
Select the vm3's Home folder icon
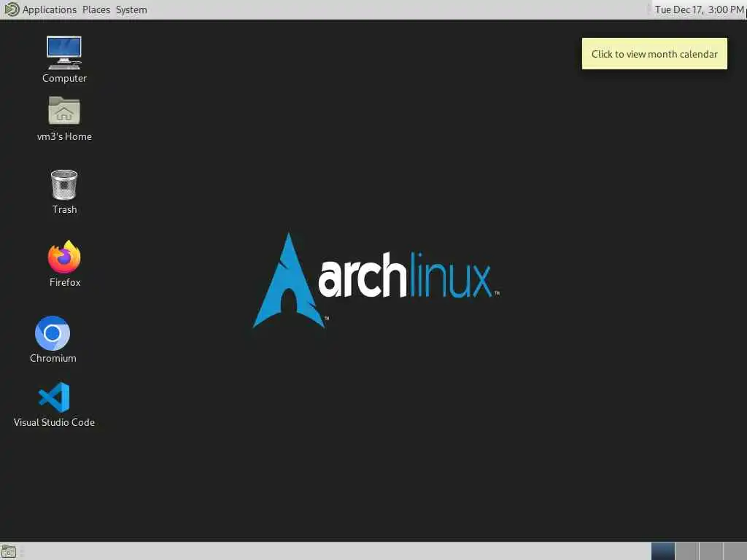[x=64, y=111]
